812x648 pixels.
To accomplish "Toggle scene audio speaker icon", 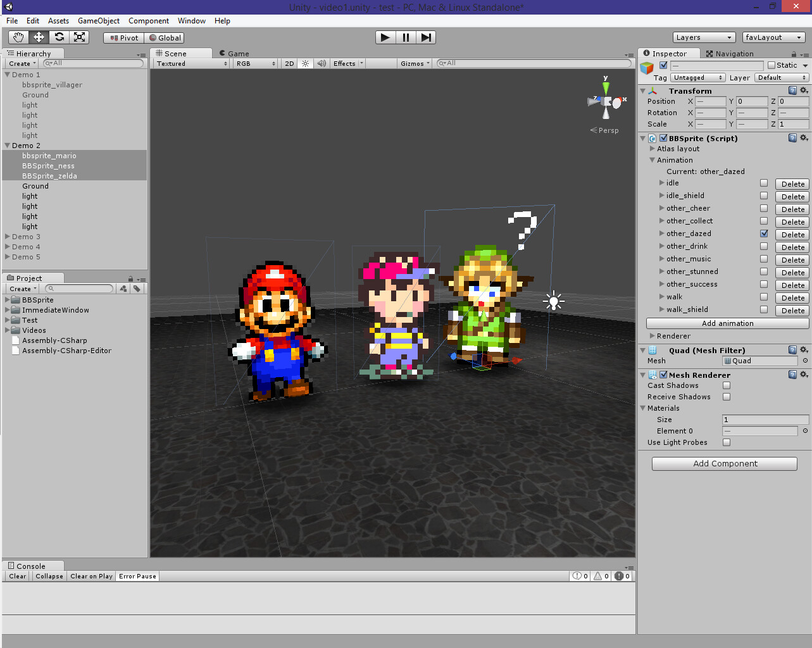I will click(322, 63).
